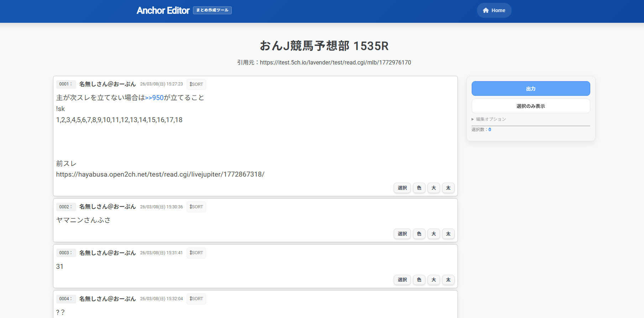
Task: Select (選択) post 0003
Action: [402, 280]
